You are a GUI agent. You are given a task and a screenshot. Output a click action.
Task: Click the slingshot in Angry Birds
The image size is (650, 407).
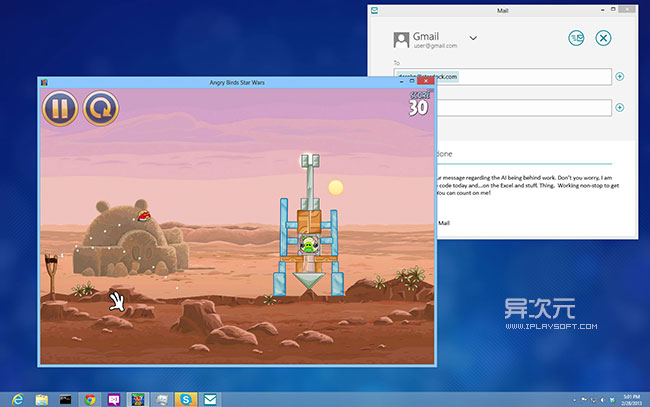pos(52,276)
